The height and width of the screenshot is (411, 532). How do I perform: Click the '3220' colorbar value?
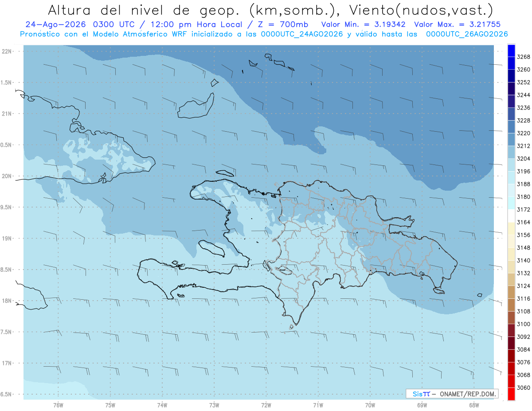[x=524, y=133]
